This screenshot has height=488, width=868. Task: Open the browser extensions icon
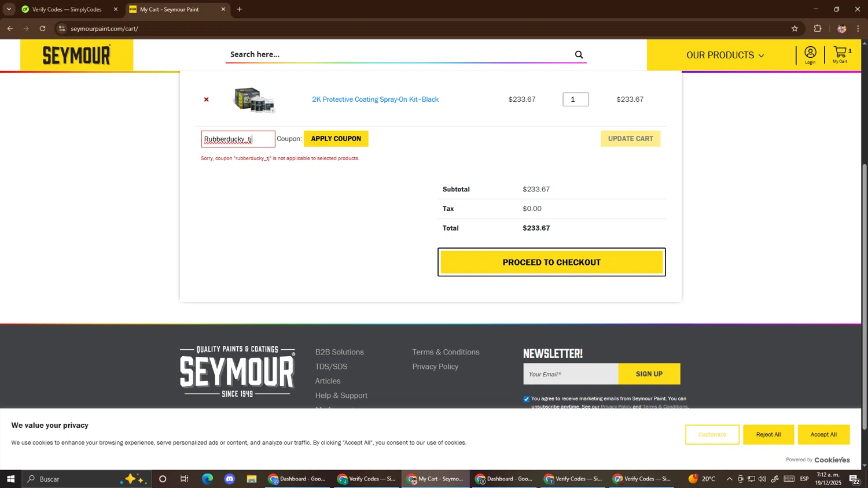coord(818,28)
